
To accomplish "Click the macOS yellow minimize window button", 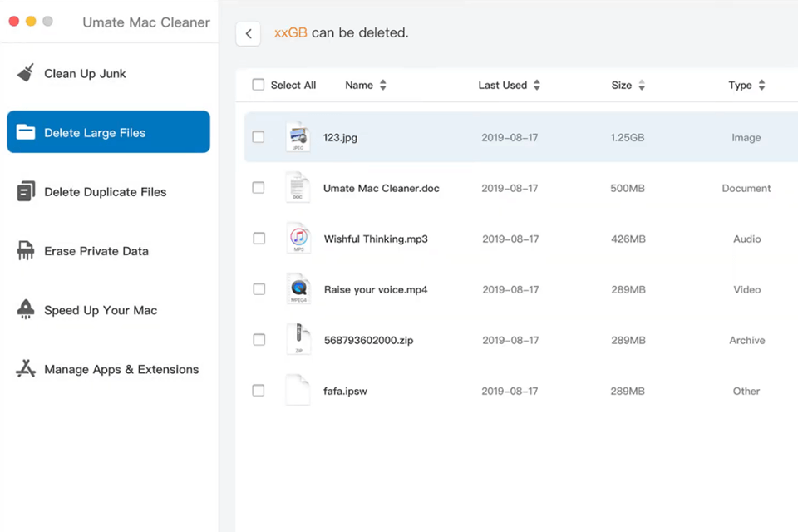I will 31,22.
